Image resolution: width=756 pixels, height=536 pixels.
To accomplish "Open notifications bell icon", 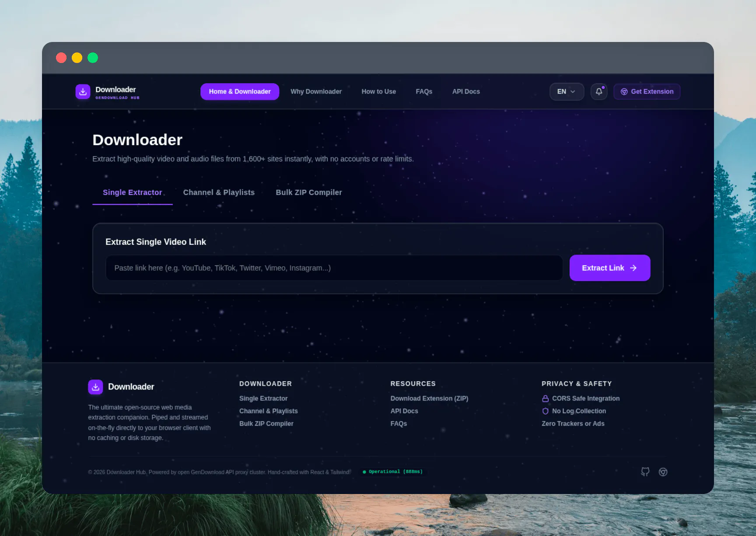I will (x=599, y=91).
